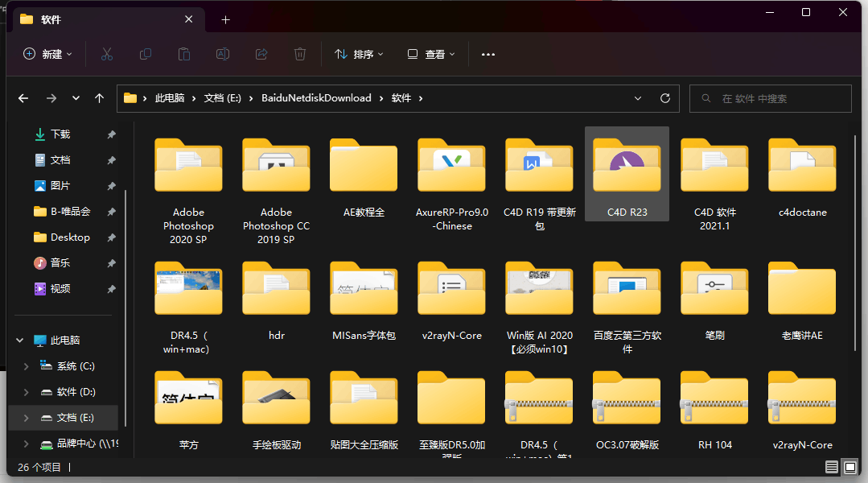Screen dimensions: 868x483
Task: Select the MISans字体包 folder
Action: [x=364, y=301]
